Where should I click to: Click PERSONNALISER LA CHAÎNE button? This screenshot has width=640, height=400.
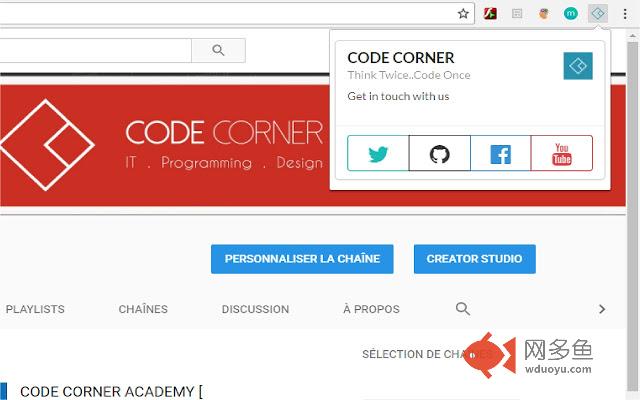click(x=302, y=259)
